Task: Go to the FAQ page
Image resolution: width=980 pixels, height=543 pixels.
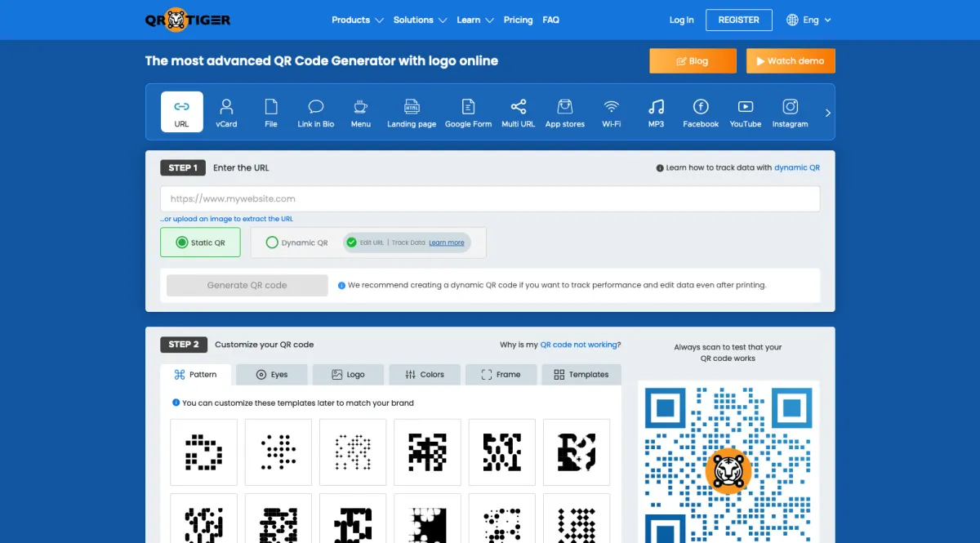Action: click(551, 20)
